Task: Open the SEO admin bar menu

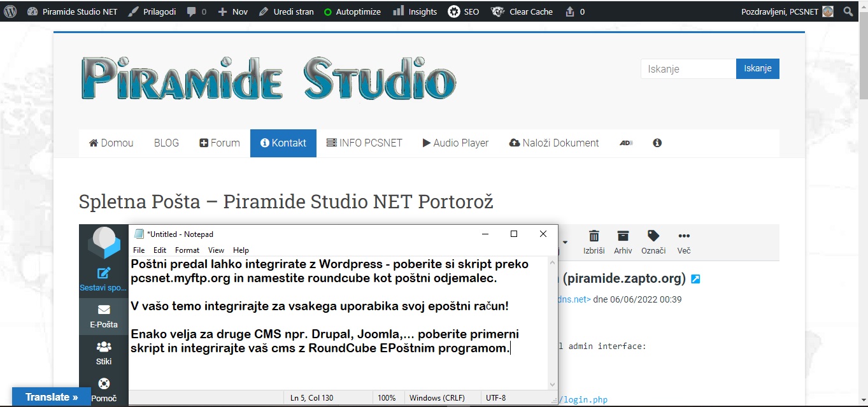Action: pos(464,11)
